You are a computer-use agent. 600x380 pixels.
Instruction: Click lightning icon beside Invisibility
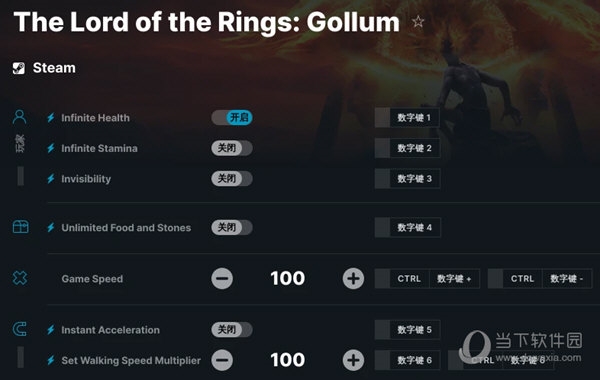(x=51, y=179)
